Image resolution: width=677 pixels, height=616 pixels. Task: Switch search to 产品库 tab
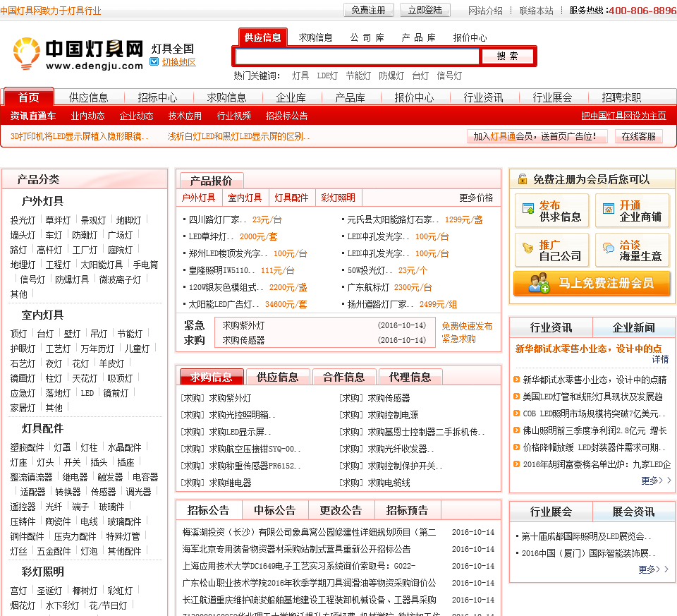[x=418, y=37]
